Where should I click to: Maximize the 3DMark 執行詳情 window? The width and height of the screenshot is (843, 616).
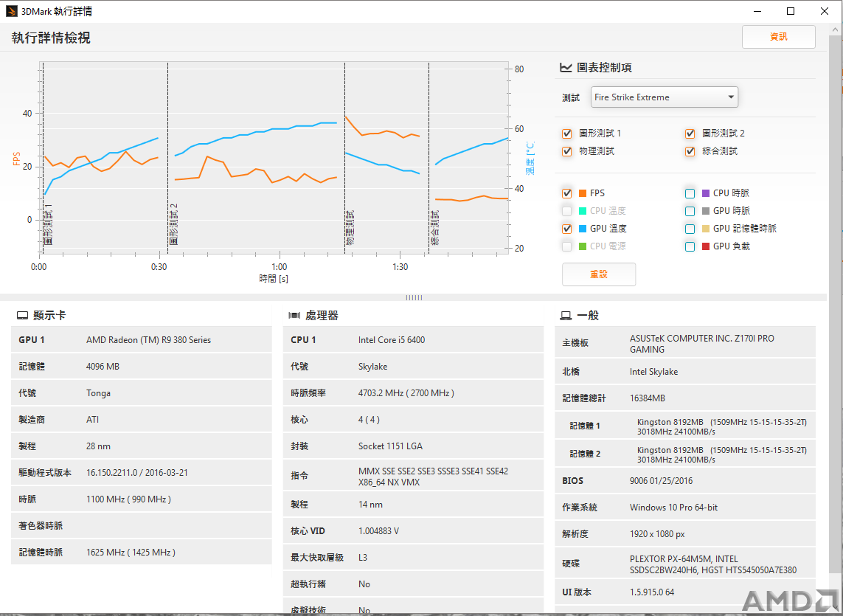791,11
